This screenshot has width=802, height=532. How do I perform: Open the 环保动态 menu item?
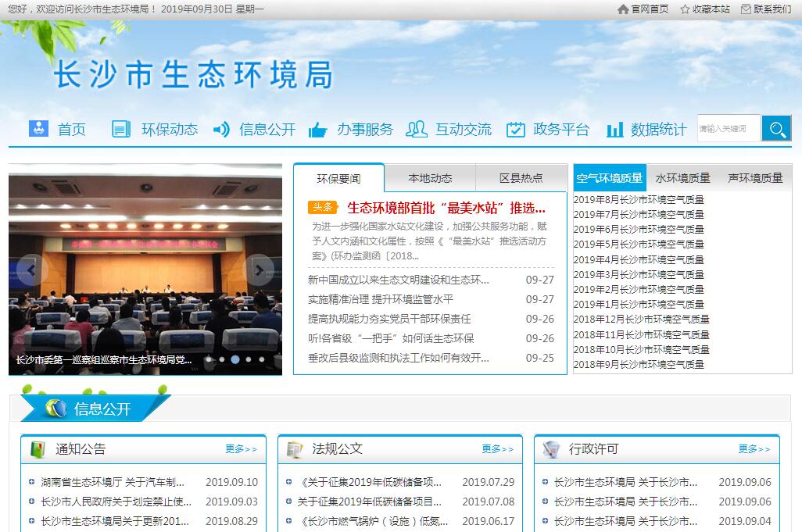(x=170, y=130)
